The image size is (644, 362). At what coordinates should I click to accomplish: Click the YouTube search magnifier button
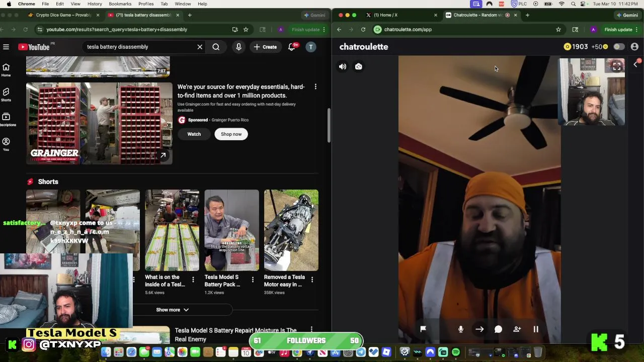216,47
